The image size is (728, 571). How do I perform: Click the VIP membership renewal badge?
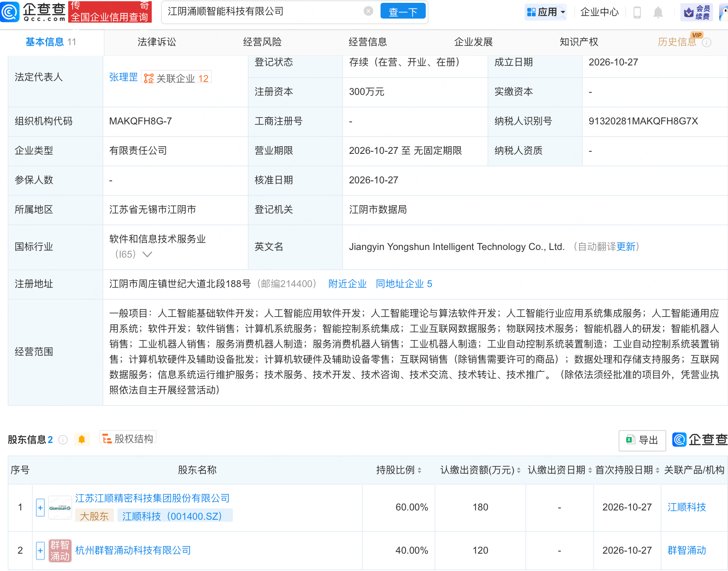697,12
